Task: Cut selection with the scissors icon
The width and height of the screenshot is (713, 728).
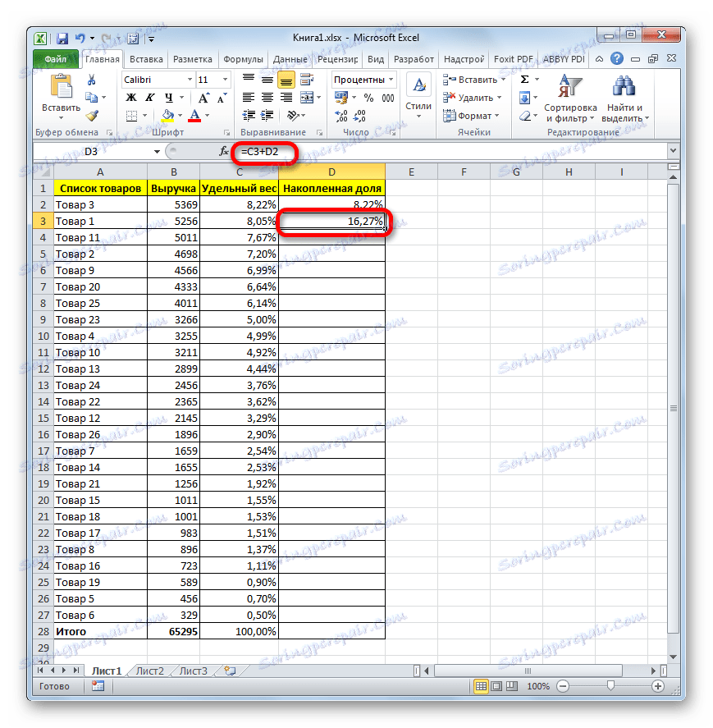Action: tap(91, 80)
